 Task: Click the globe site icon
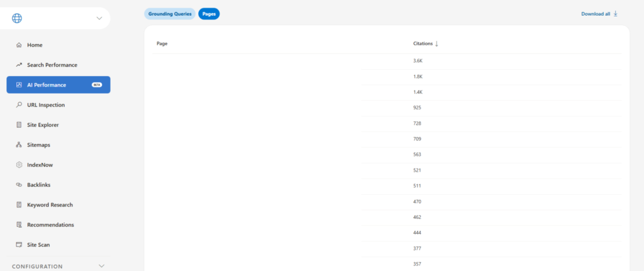pyautogui.click(x=17, y=18)
